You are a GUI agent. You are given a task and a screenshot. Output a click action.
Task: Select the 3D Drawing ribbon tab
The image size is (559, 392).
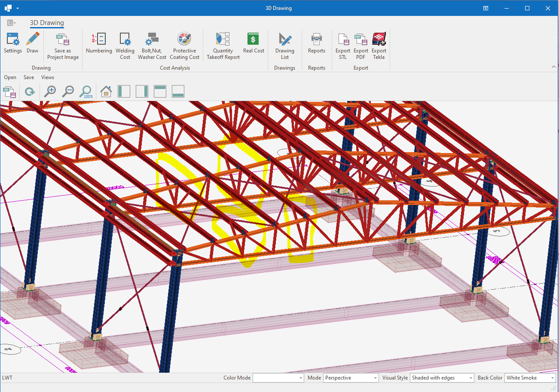point(47,23)
